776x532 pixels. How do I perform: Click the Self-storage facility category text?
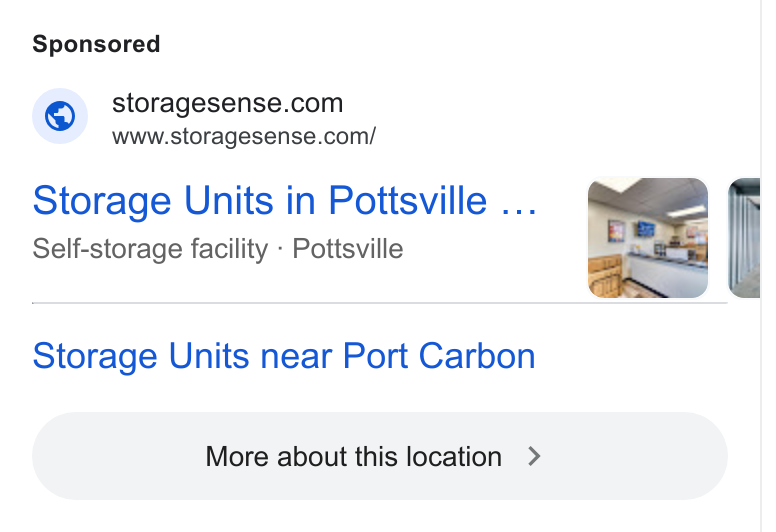(150, 249)
